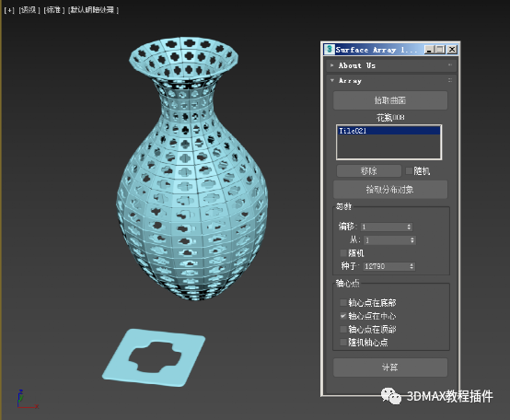
Task: Click the [+] viewport menu label
Action: tap(9, 10)
